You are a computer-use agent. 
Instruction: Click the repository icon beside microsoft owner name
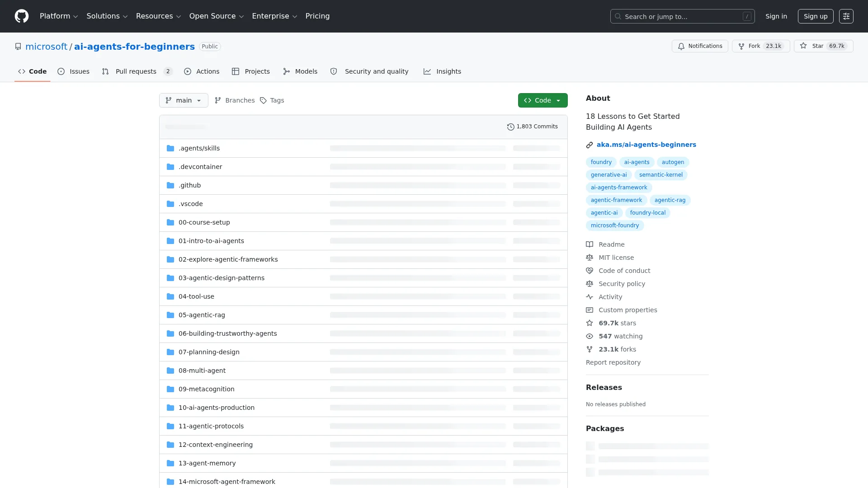(18, 47)
